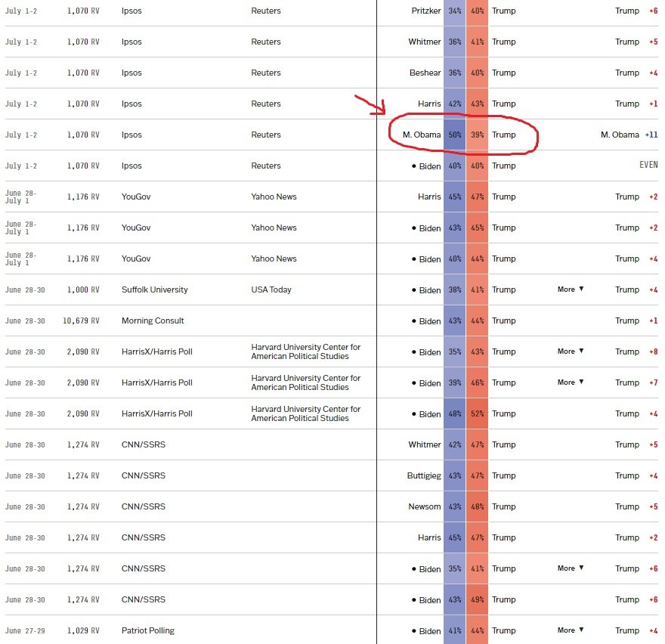This screenshot has height=644, width=665.
Task: Open the Morning Consult pollster link
Action: point(153,320)
